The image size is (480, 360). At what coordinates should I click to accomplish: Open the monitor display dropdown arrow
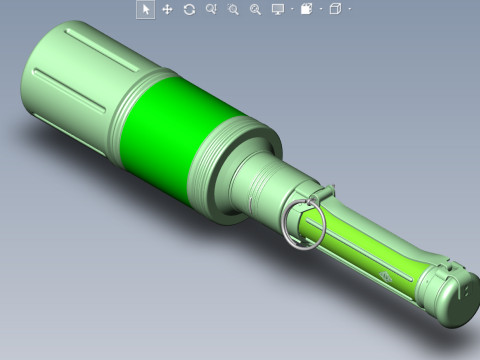click(292, 9)
